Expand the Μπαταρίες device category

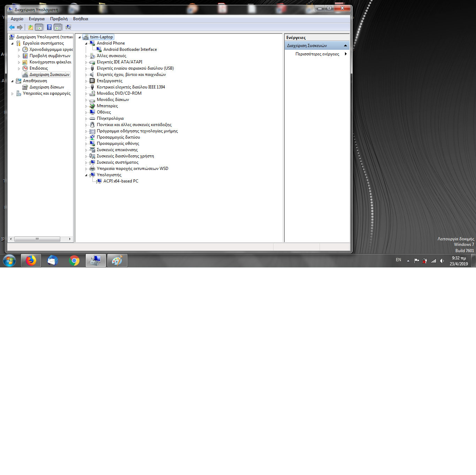[86, 106]
